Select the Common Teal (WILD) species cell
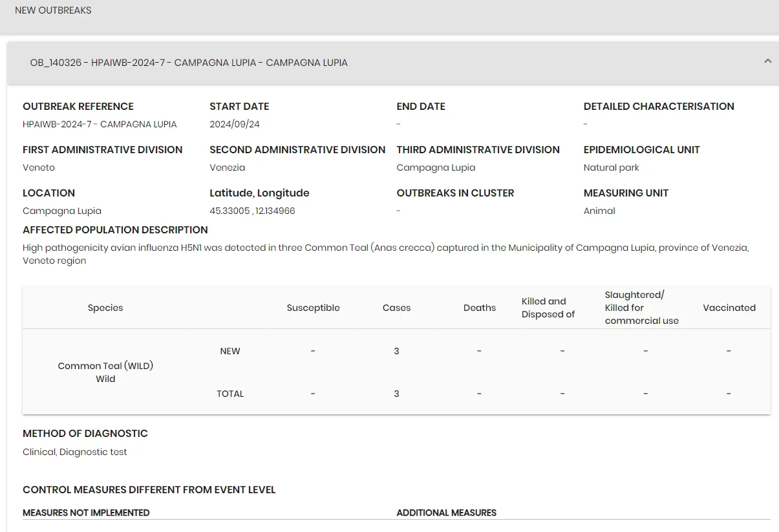Screen dimensions: 779x532 105,372
